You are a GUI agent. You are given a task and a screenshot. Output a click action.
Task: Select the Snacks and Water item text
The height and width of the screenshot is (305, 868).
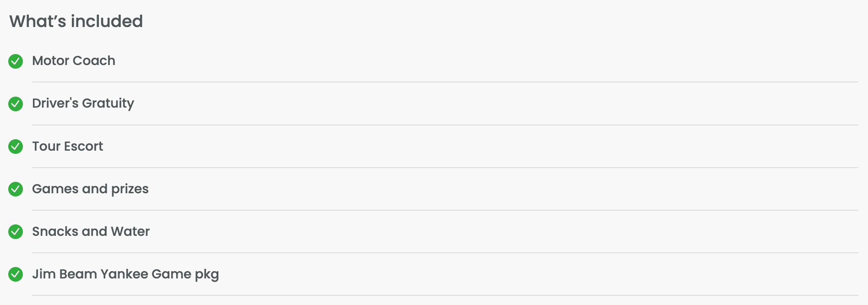91,231
